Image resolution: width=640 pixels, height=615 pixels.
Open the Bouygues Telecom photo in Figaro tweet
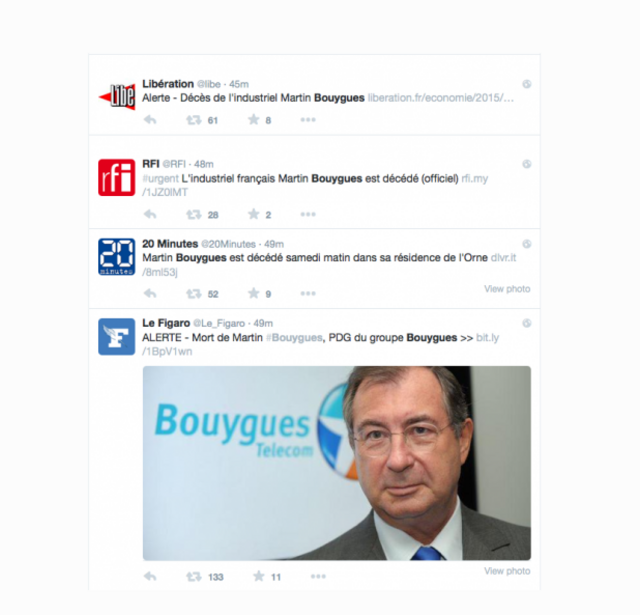tap(337, 463)
